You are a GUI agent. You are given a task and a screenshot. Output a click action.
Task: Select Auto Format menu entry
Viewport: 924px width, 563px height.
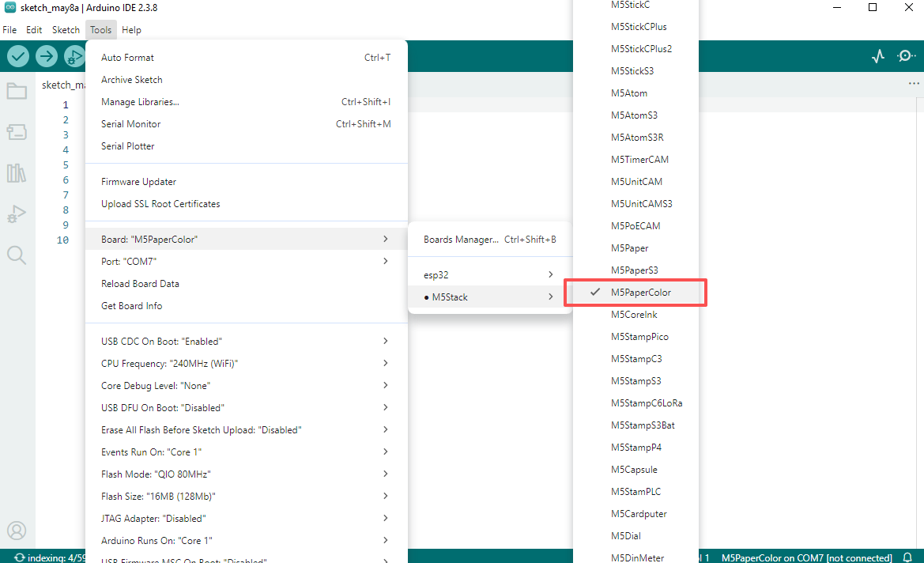[247, 57]
